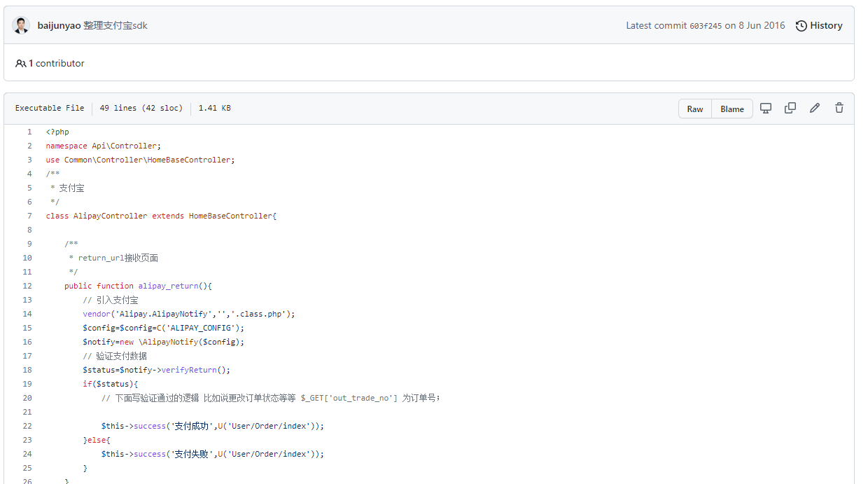Click the 'Executable File' label

[x=50, y=108]
